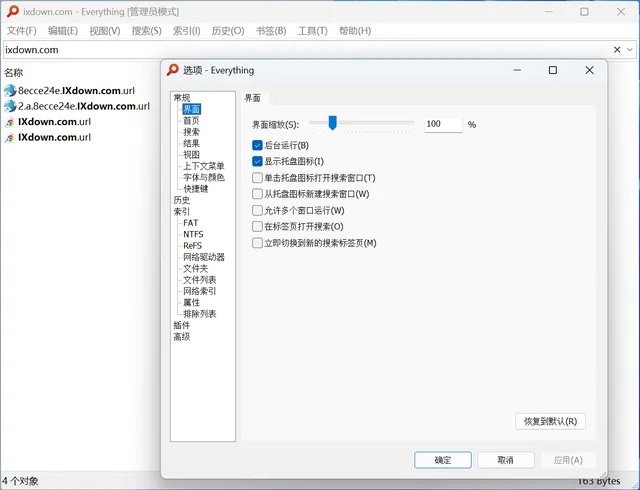Enable 立即切换到新的搜索标签页(M) checkbox
Image resolution: width=640 pixels, height=490 pixels.
point(257,243)
